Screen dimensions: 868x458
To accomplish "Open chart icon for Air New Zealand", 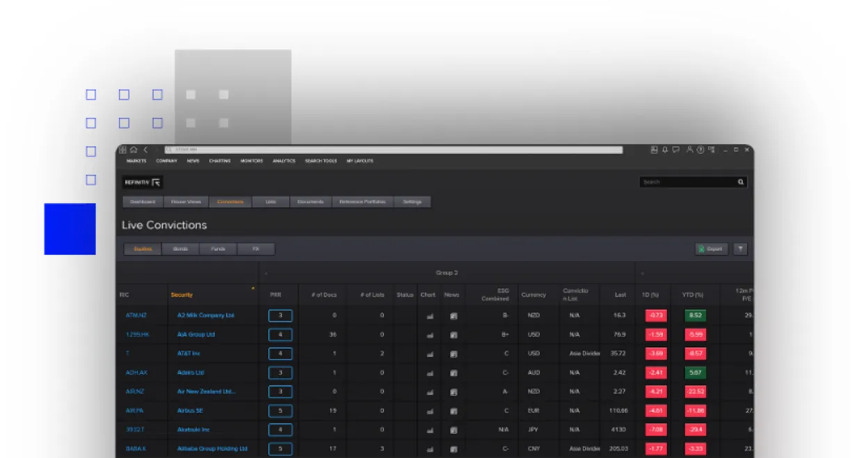I will pos(429,392).
